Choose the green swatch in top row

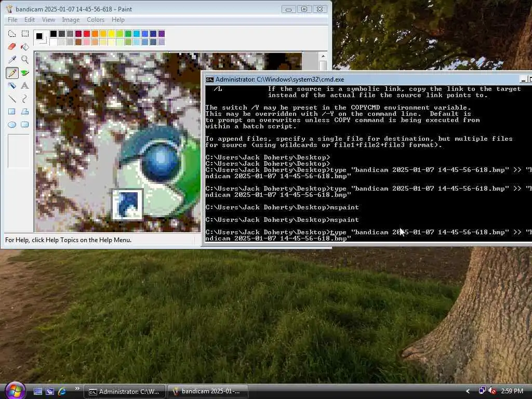(128, 34)
